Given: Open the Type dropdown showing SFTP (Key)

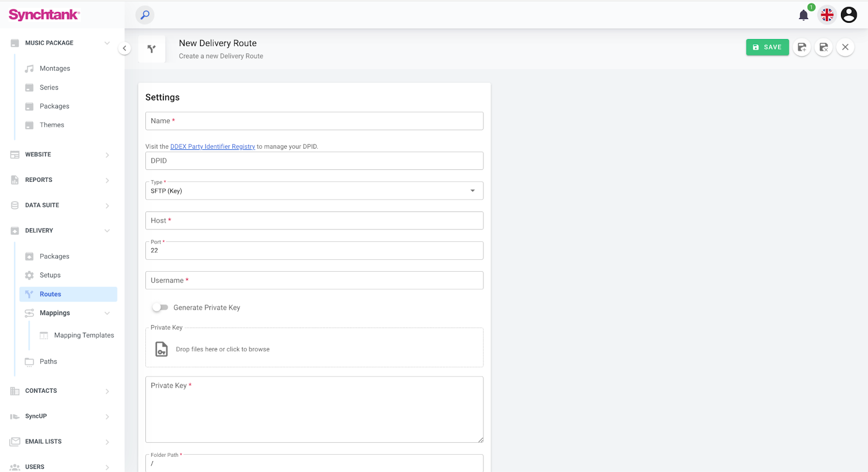Looking at the screenshot, I should click(314, 191).
